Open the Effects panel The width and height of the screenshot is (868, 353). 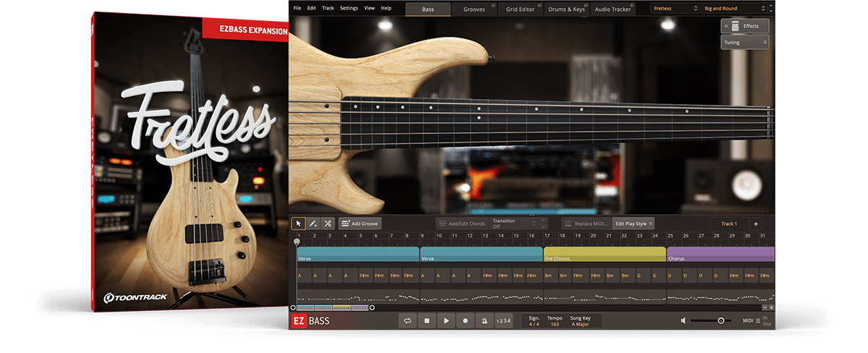click(x=744, y=26)
